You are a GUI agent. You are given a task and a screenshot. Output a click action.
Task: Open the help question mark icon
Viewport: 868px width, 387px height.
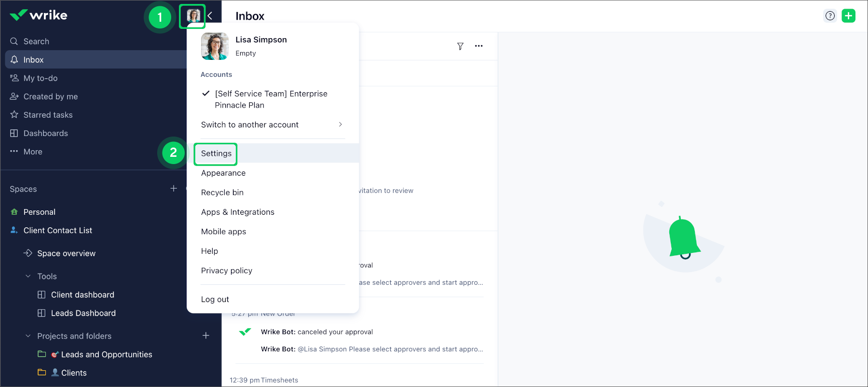point(830,16)
